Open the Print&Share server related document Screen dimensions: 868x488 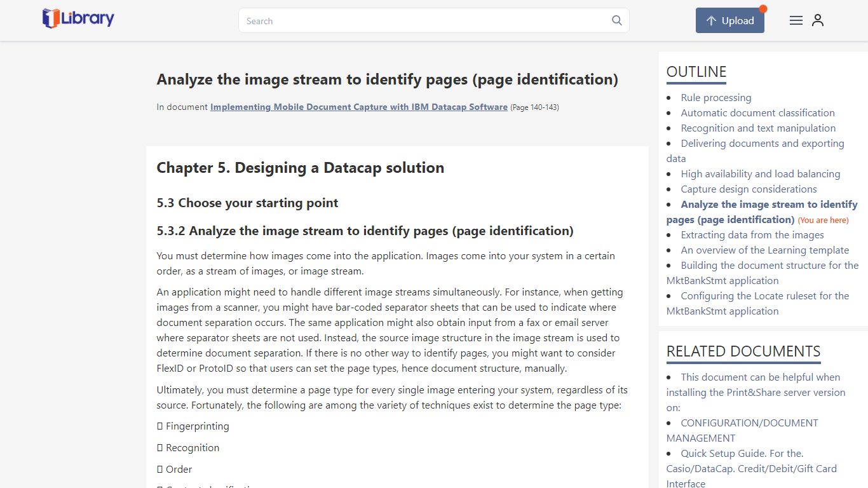point(756,392)
